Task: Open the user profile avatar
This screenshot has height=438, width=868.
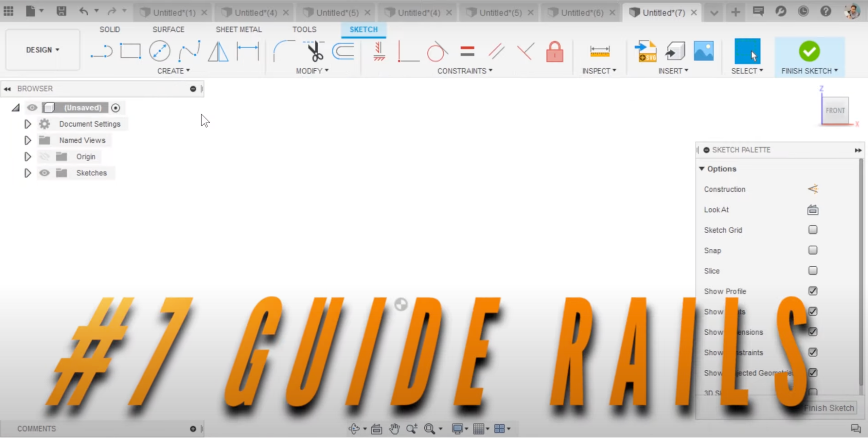Action: (852, 11)
